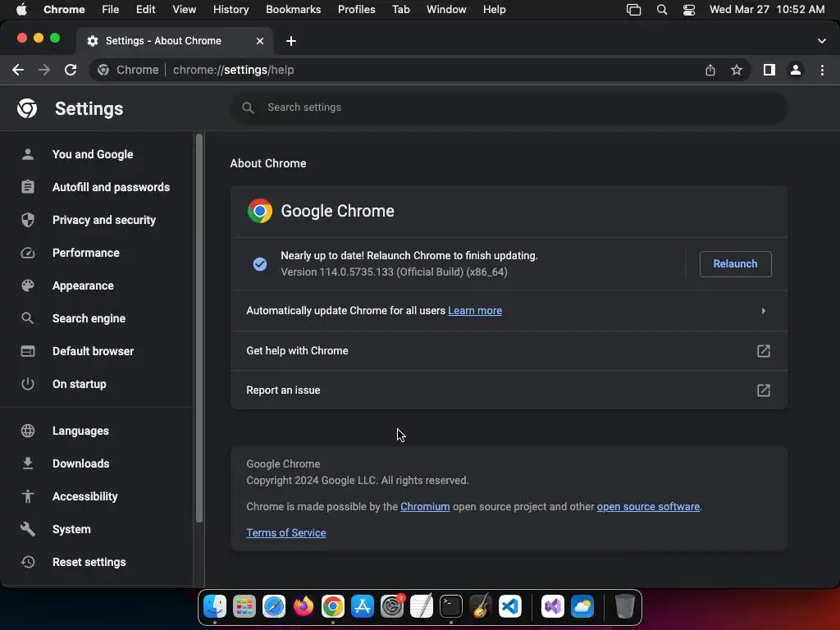Open the Window menu
The image size is (840, 630).
pos(446,10)
